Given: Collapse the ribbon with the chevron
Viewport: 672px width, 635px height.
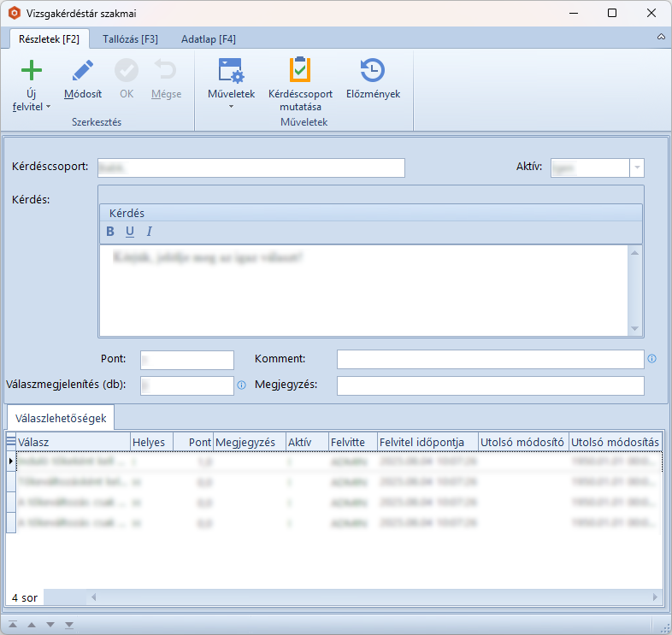Looking at the screenshot, I should [661, 38].
